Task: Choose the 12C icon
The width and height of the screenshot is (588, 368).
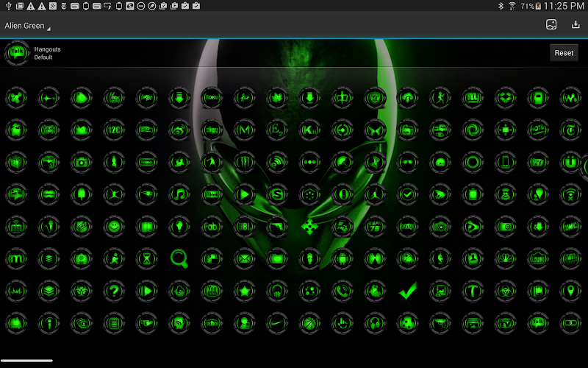Action: [114, 130]
